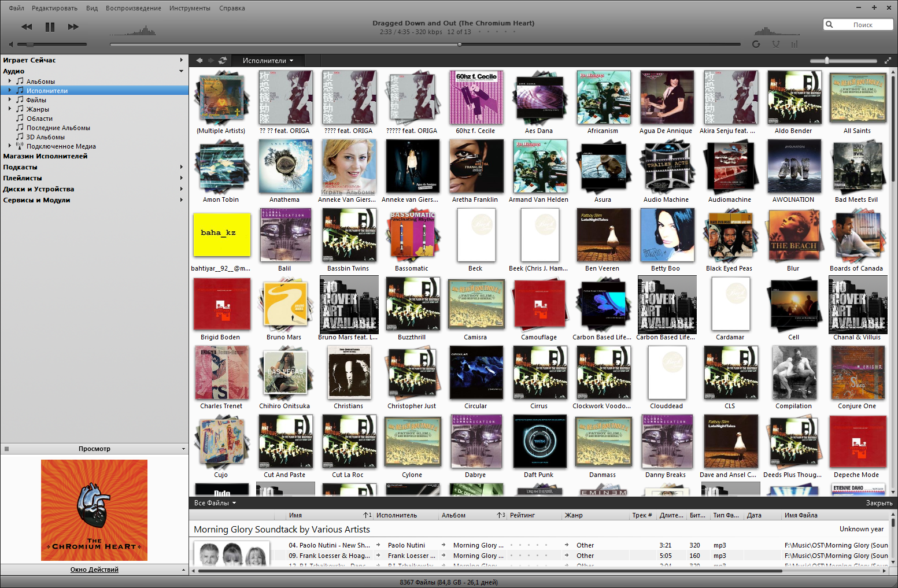The image size is (898, 588).
Task: Expand the Жанры tree node
Action: [10, 109]
